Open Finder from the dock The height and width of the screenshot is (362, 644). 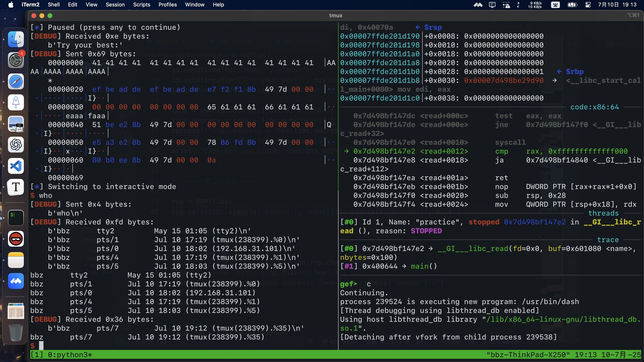click(16, 39)
